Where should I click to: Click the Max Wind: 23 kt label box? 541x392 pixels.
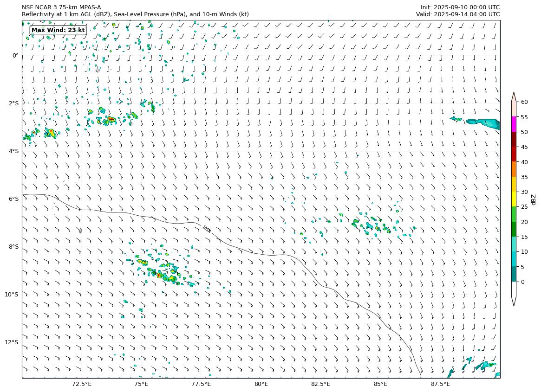[x=58, y=30]
